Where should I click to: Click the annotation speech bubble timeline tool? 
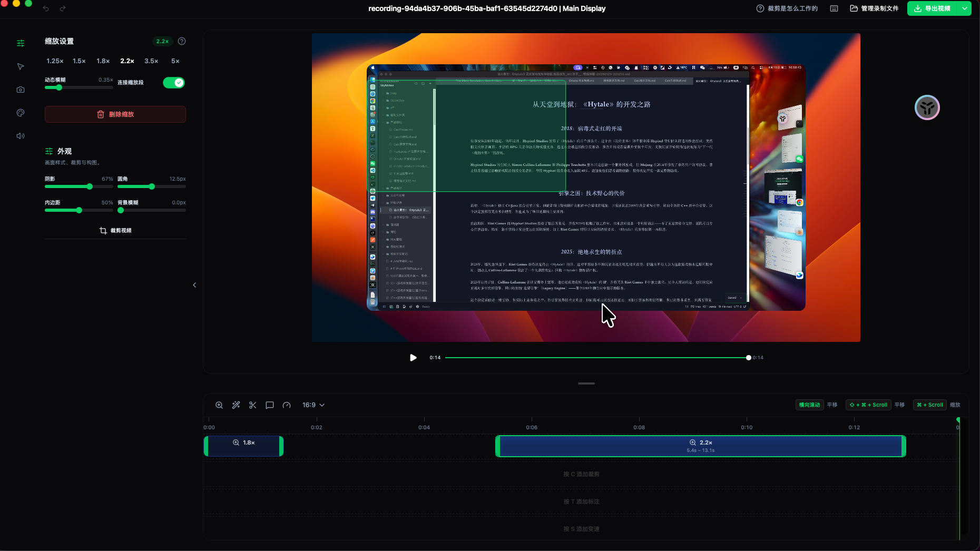pos(270,405)
